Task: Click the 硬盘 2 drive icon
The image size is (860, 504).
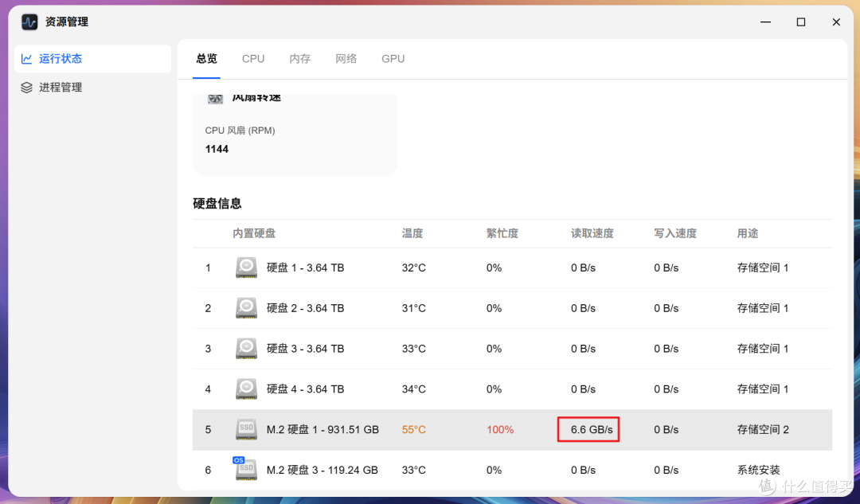Action: 246,308
